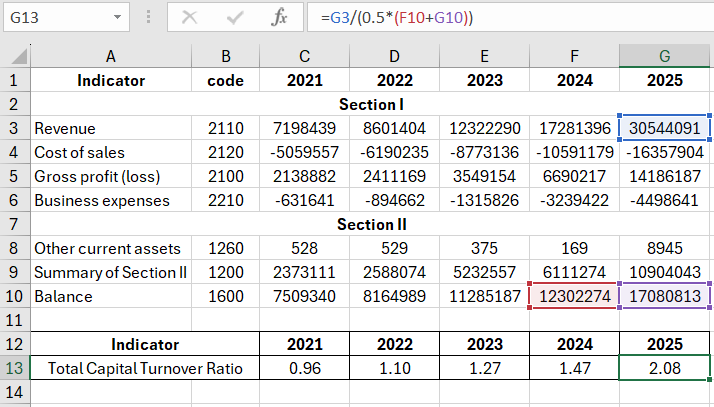Select row 7 header
Screen dimensions: 714x407
point(15,224)
